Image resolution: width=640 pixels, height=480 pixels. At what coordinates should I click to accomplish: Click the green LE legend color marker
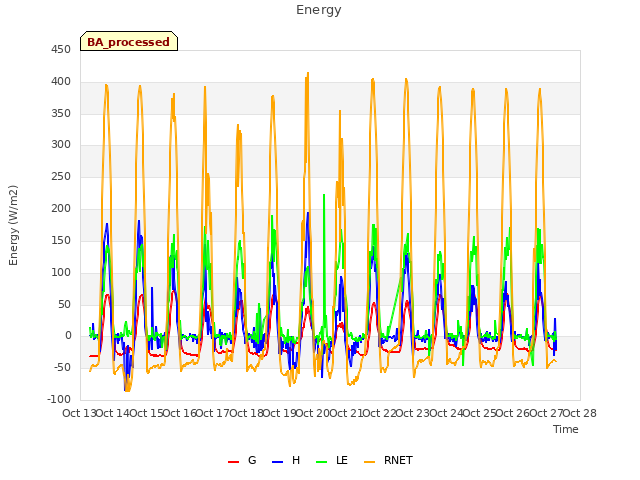tap(322, 462)
